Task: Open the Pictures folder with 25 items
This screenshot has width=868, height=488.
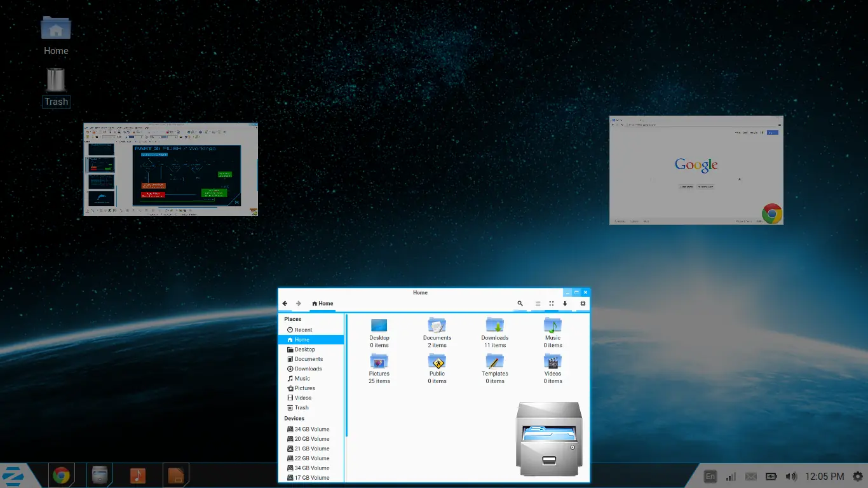Action: tap(379, 369)
